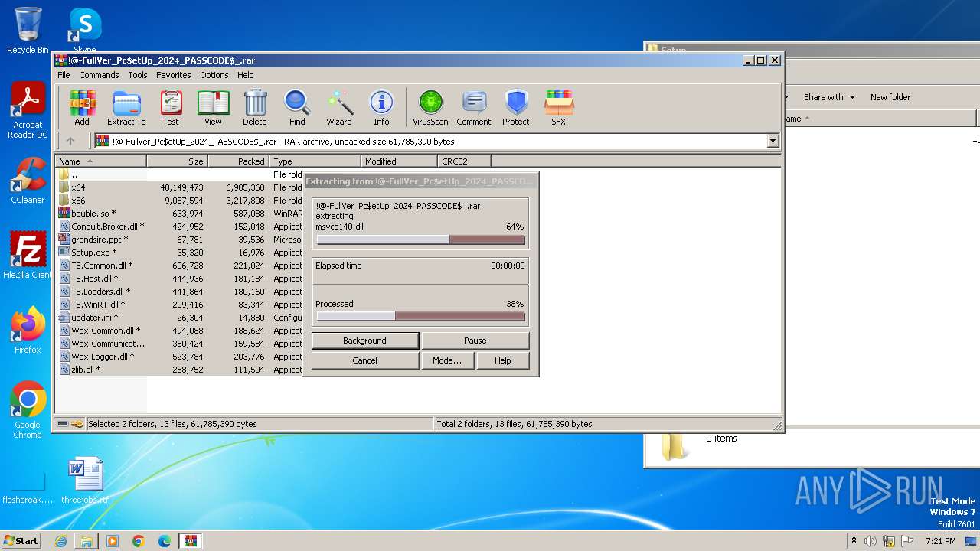Run VirusScan from the toolbar

tap(430, 107)
